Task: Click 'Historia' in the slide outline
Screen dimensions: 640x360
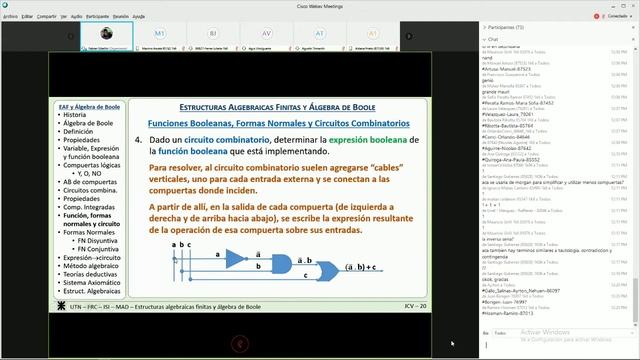Action: click(x=75, y=115)
